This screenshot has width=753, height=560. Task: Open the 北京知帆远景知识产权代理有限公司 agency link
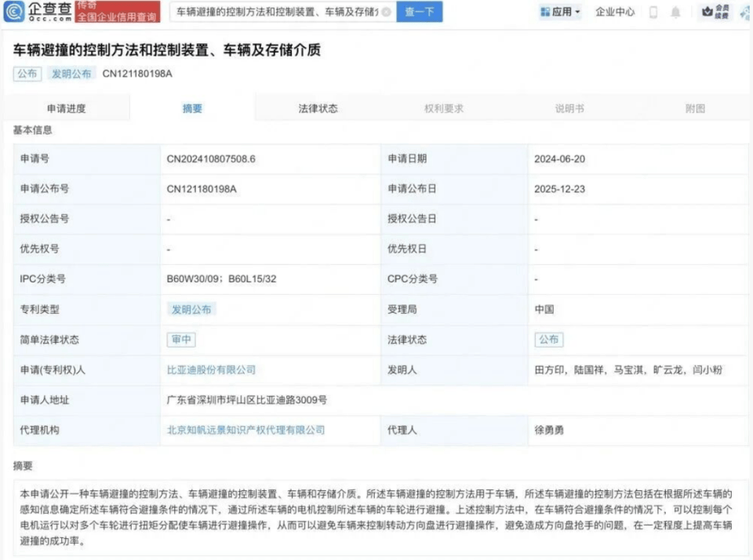tap(244, 430)
